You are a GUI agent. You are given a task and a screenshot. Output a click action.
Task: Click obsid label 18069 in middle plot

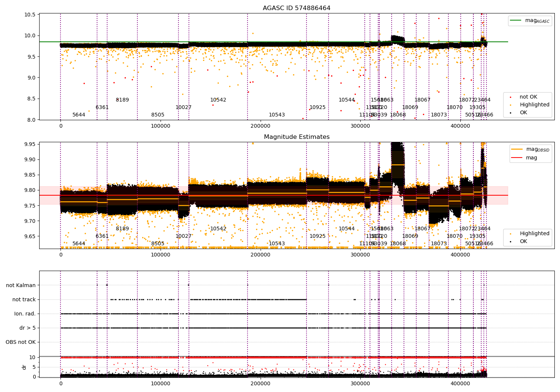[410, 236]
